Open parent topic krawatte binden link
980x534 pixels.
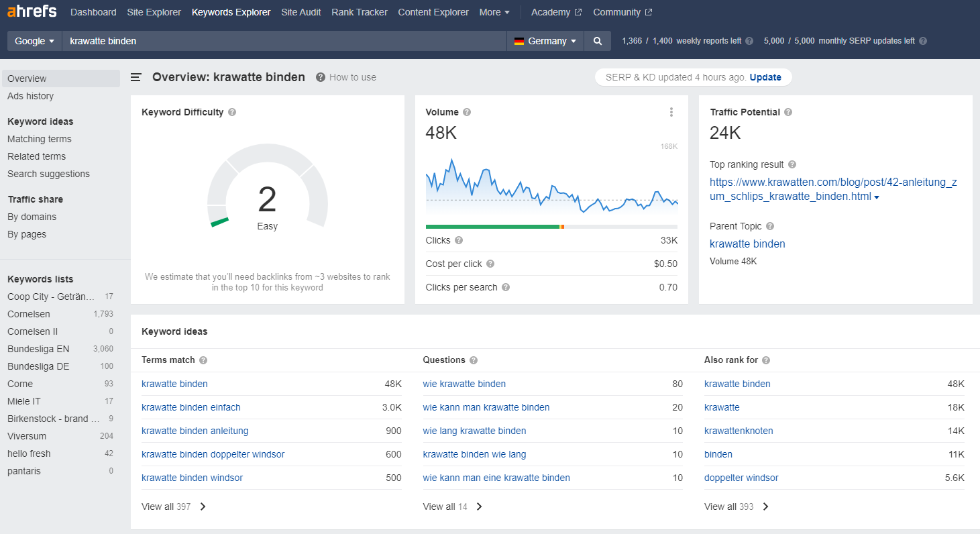pyautogui.click(x=747, y=244)
